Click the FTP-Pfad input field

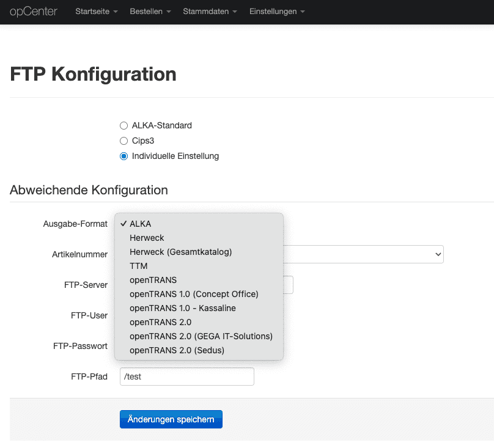tap(187, 376)
